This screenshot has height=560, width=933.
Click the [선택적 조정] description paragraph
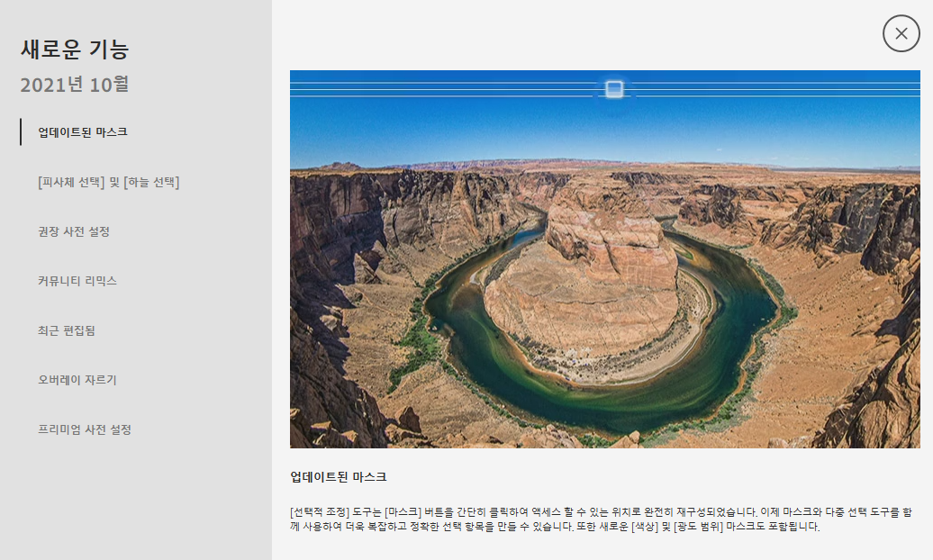[601, 519]
